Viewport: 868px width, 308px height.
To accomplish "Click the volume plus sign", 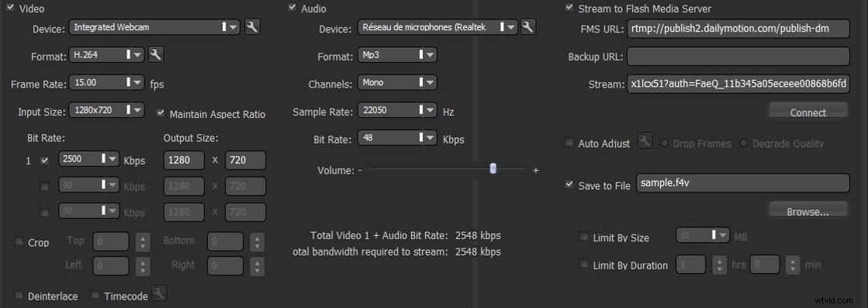I will coord(535,171).
